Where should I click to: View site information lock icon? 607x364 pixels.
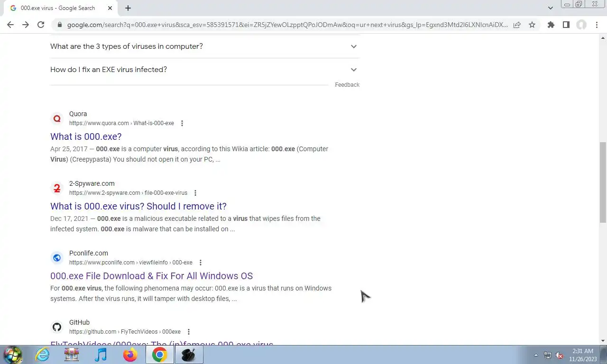59,25
